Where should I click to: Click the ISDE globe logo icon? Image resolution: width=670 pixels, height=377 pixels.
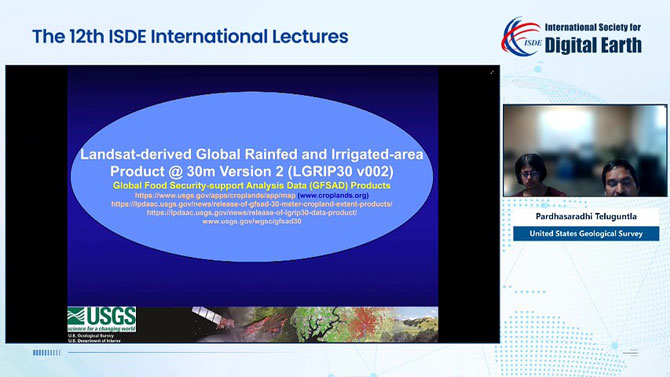[521, 37]
